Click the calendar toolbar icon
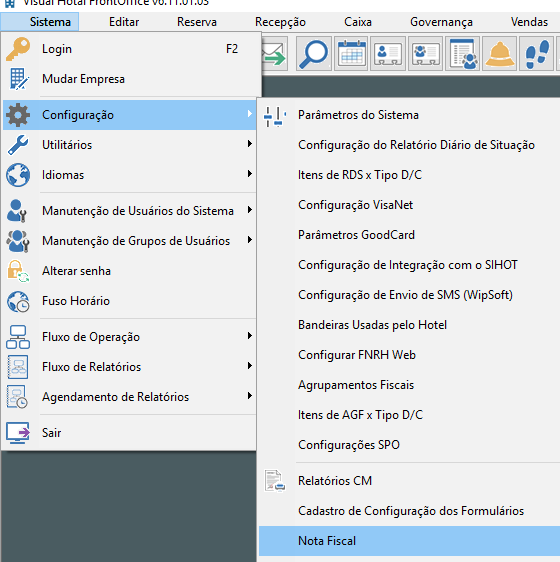 (351, 53)
